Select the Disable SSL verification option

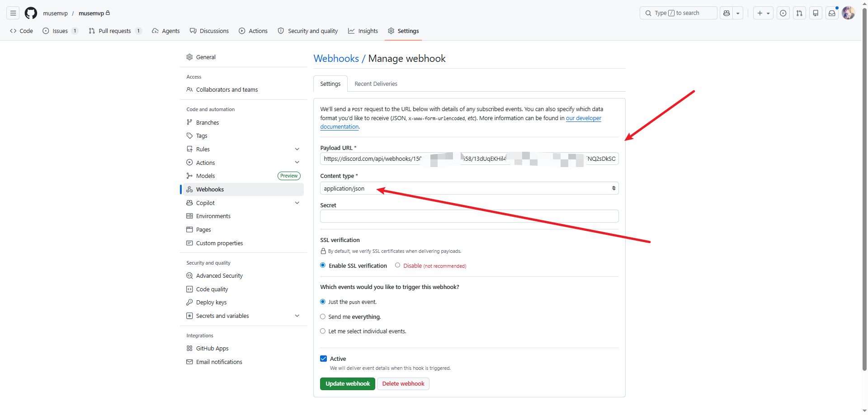click(397, 266)
